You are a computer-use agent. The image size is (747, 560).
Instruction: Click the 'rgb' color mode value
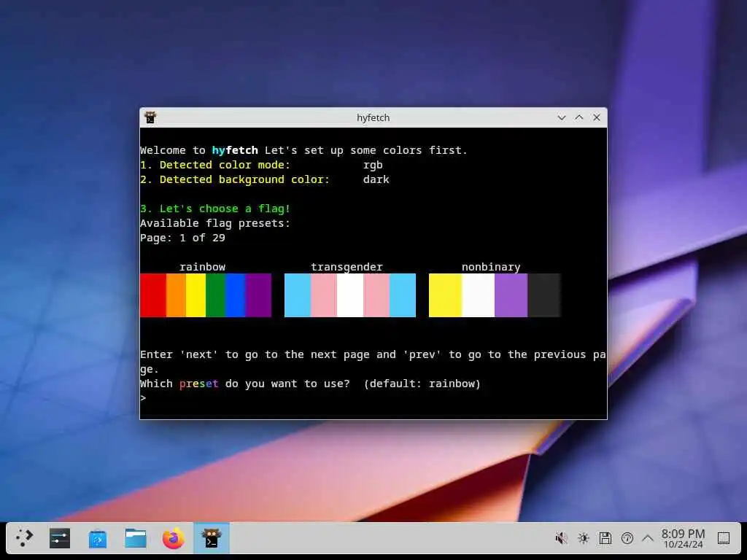point(373,166)
